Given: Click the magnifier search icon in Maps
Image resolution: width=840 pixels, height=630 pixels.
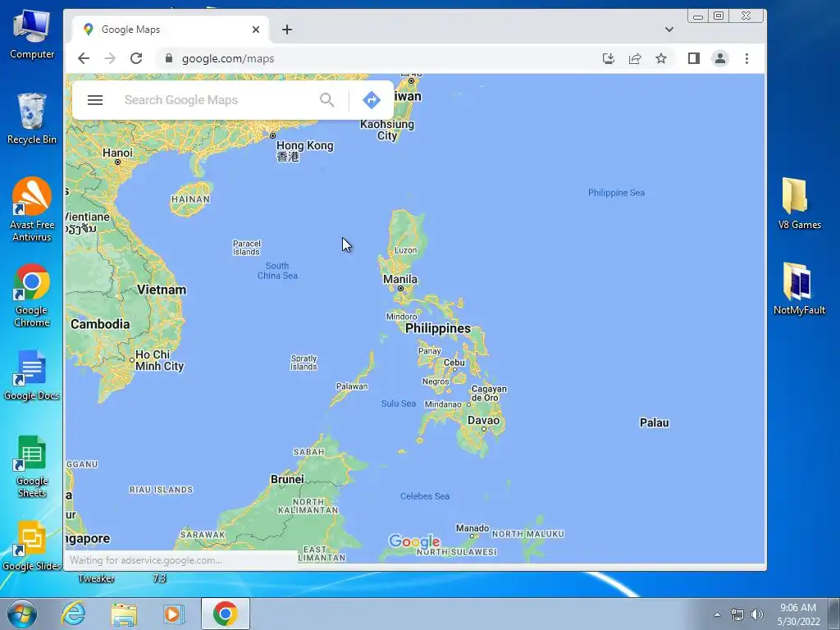Looking at the screenshot, I should [x=326, y=99].
